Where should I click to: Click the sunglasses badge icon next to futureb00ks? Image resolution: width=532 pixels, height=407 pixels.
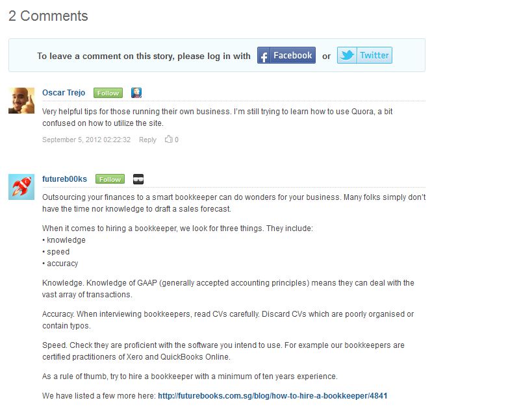click(x=138, y=179)
